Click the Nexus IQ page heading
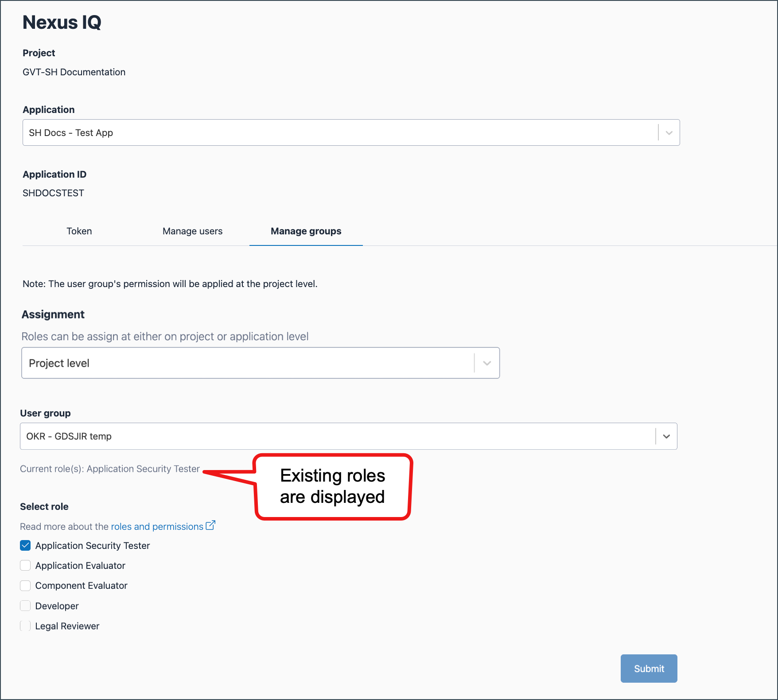Screen dimensions: 778x700 point(62,22)
